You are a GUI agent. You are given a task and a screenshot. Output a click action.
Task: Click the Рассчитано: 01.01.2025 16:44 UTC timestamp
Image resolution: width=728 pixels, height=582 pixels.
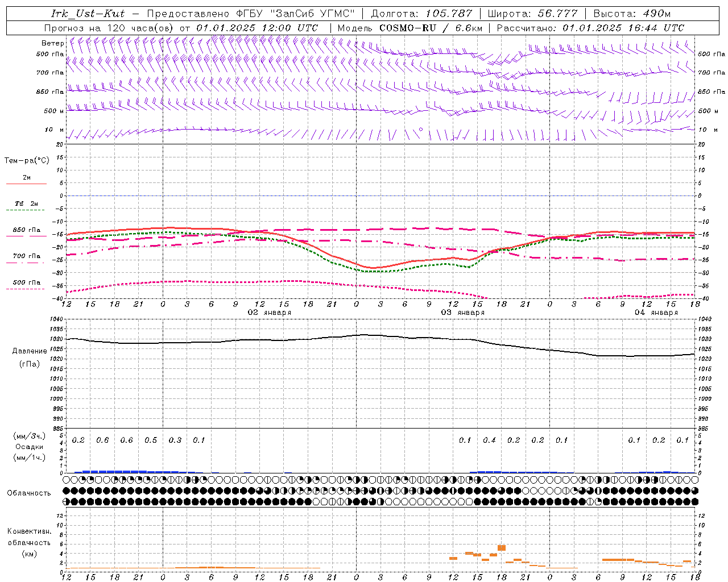[590, 27]
